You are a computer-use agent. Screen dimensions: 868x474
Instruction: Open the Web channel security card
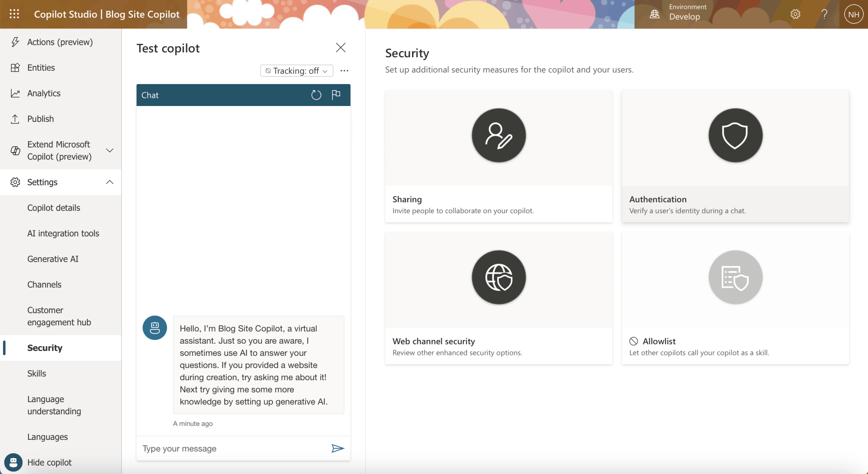pos(499,299)
